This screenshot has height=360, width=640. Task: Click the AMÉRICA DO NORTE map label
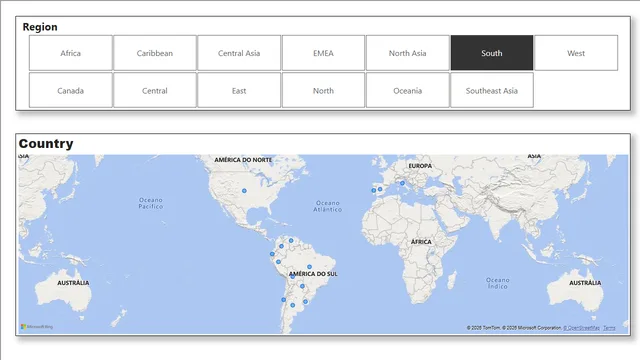tap(243, 160)
